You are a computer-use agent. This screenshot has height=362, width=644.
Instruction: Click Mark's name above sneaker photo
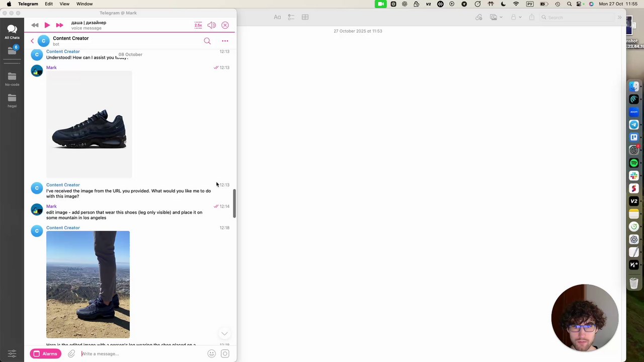51,67
